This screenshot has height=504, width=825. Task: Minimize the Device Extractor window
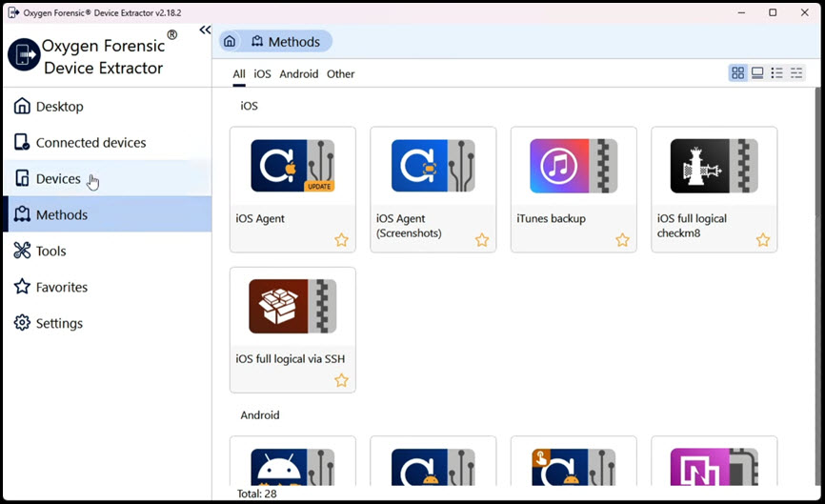[x=741, y=12]
